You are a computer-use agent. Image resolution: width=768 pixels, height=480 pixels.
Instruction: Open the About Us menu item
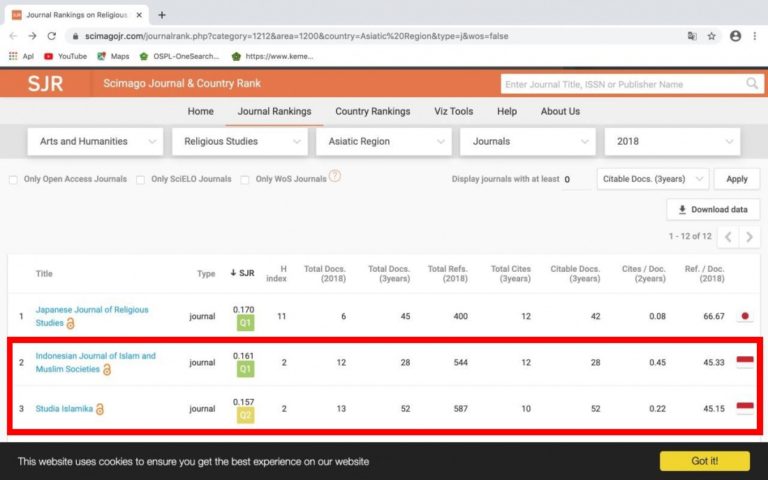pyautogui.click(x=560, y=112)
